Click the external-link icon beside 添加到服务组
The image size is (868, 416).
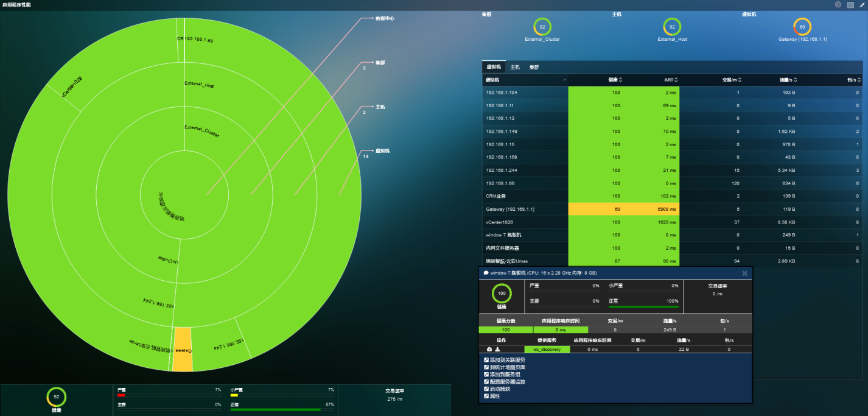(x=486, y=375)
